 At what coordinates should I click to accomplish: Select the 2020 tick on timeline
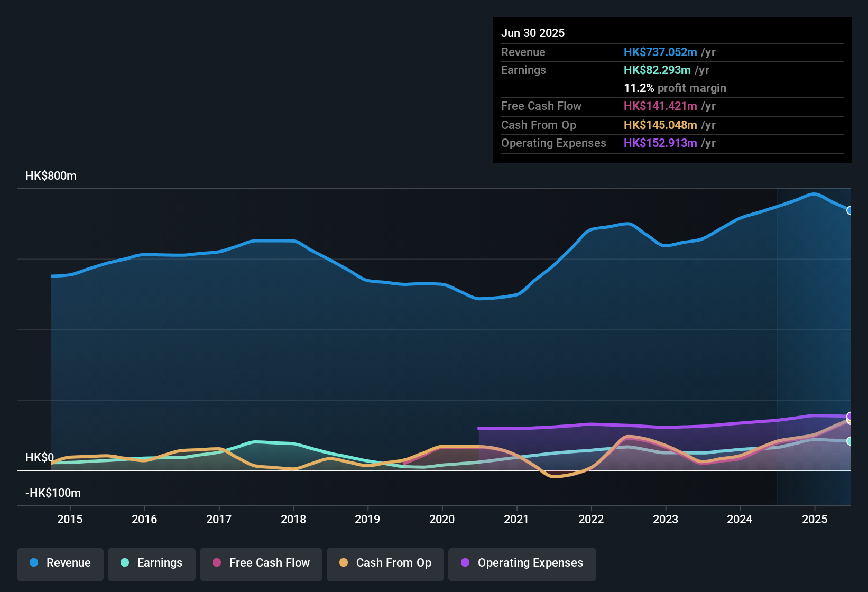point(442,519)
